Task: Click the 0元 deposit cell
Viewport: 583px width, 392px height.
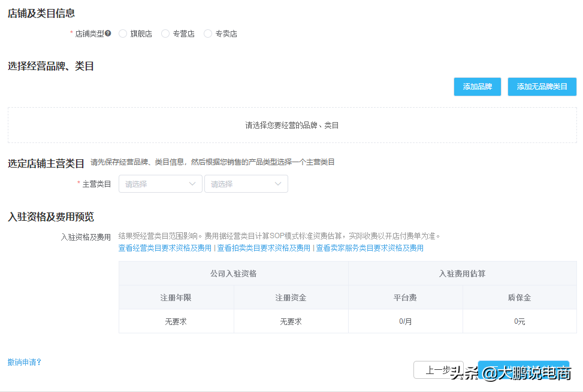Action: [519, 321]
